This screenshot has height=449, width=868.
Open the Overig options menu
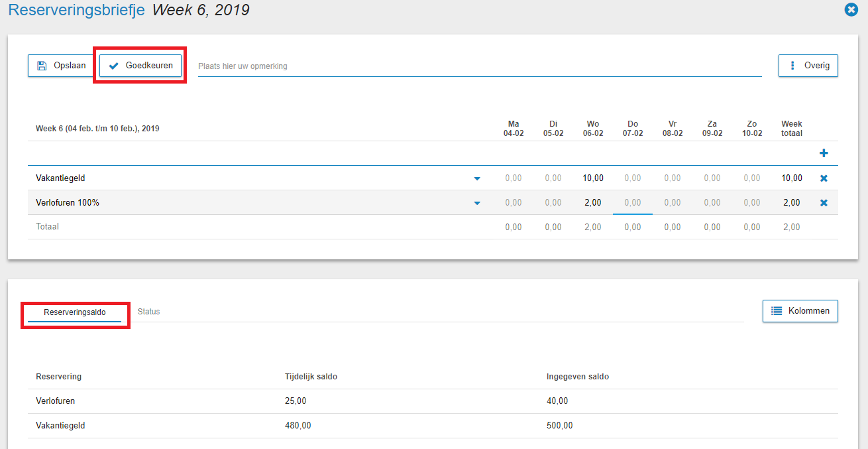tap(808, 66)
